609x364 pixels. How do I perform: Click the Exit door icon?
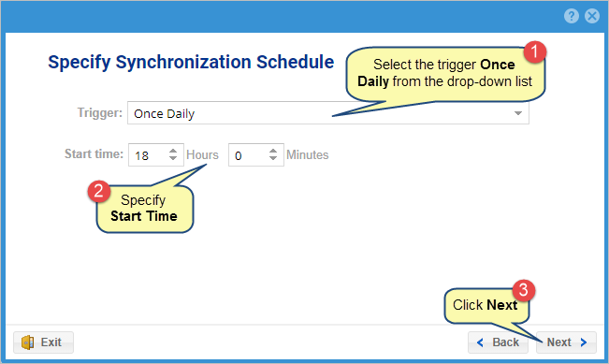tap(27, 342)
